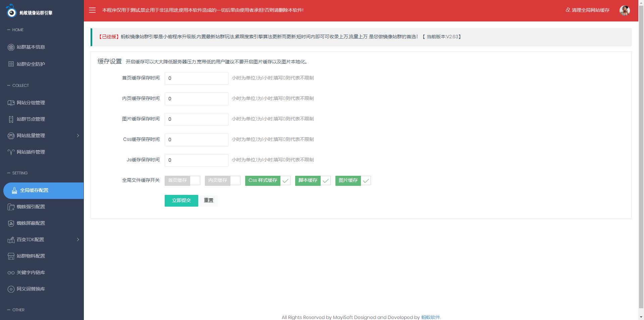Enable the 首页缓存 toggle
The height and width of the screenshot is (320, 644).
[182, 180]
